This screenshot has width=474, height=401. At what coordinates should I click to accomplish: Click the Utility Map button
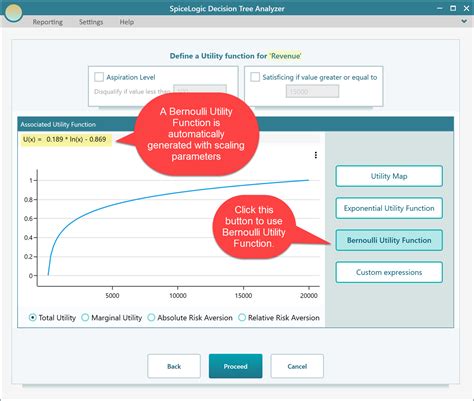(x=389, y=176)
